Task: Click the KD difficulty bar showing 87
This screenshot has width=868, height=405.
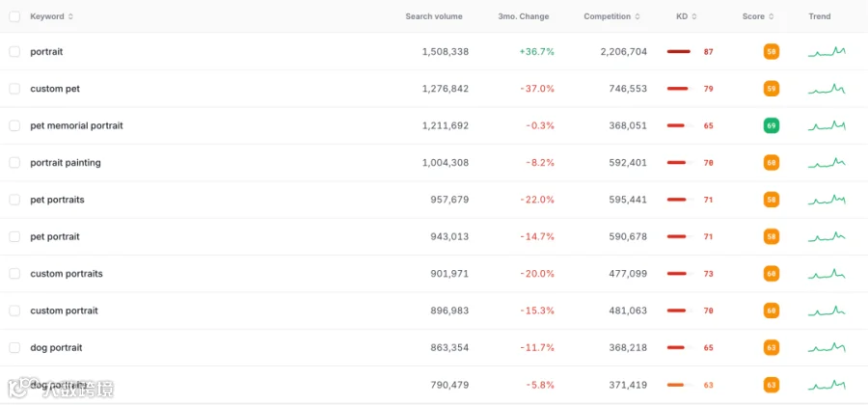Action: pyautogui.click(x=679, y=51)
